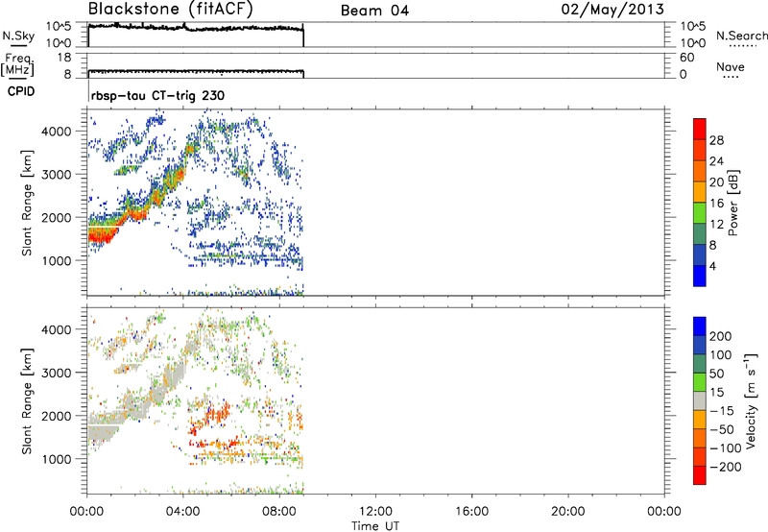Select the "Slant Range [km]" label of power panel
This screenshot has height=532, width=768.
point(27,203)
